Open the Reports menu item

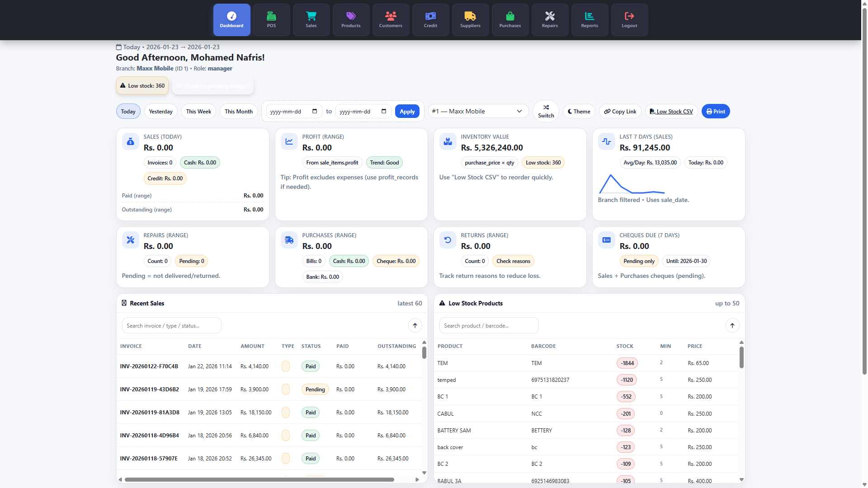coord(590,20)
